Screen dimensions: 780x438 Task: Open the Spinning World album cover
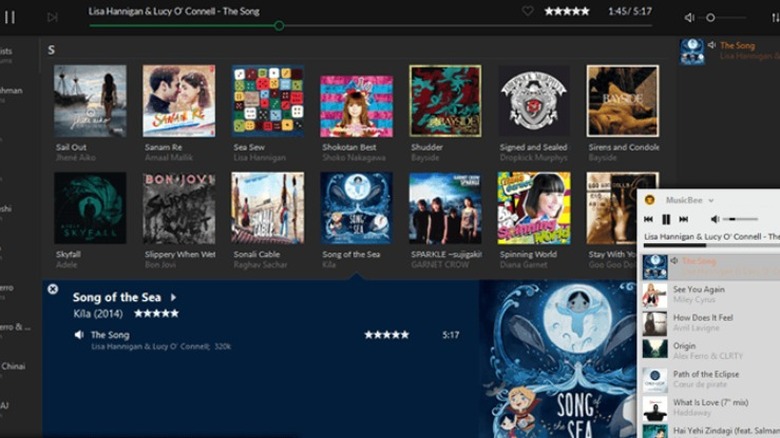(x=534, y=208)
